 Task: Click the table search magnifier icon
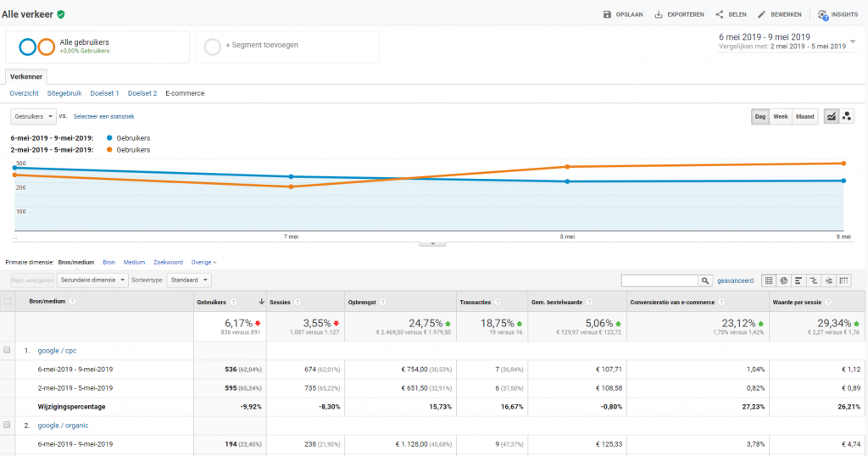click(704, 281)
